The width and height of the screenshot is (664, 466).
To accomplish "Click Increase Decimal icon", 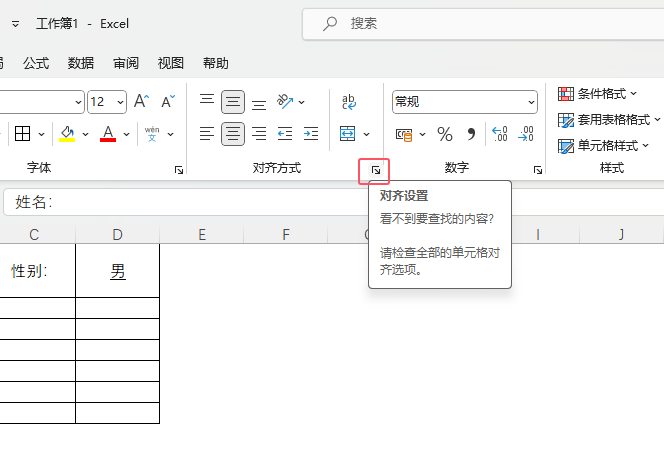I will [500, 134].
